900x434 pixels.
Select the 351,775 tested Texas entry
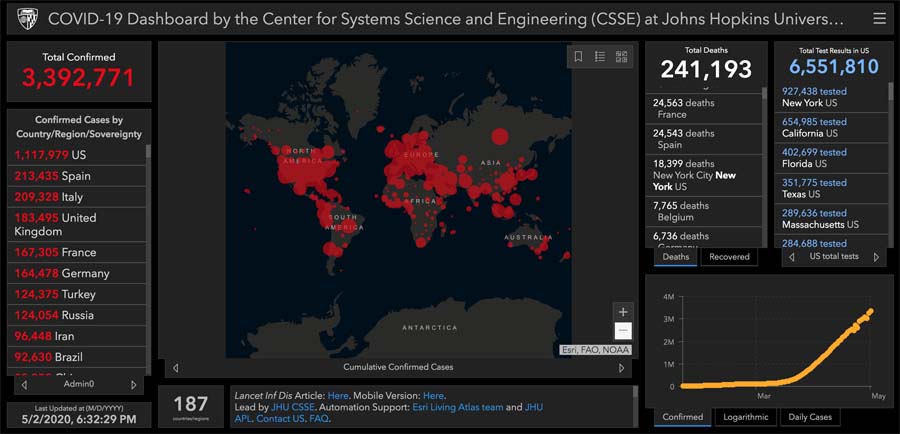coord(832,188)
